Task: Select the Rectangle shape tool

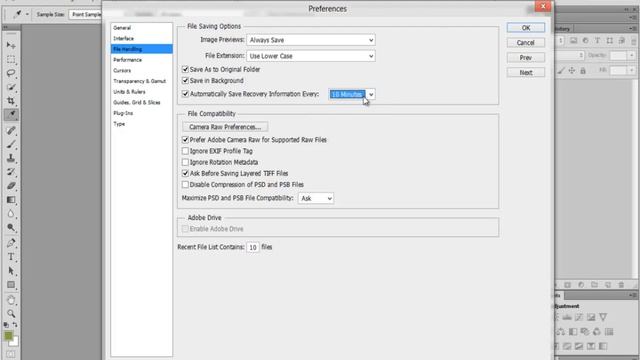Action: click(x=11, y=285)
